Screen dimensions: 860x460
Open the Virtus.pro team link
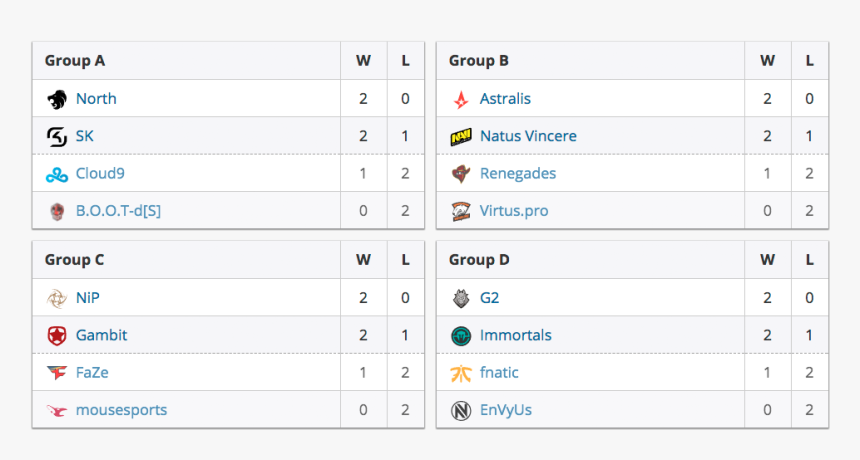(x=514, y=211)
